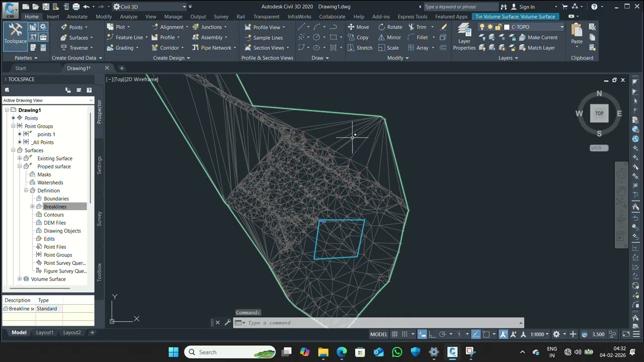The height and width of the screenshot is (362, 644).
Task: Select the Copy tool
Action: click(x=358, y=38)
